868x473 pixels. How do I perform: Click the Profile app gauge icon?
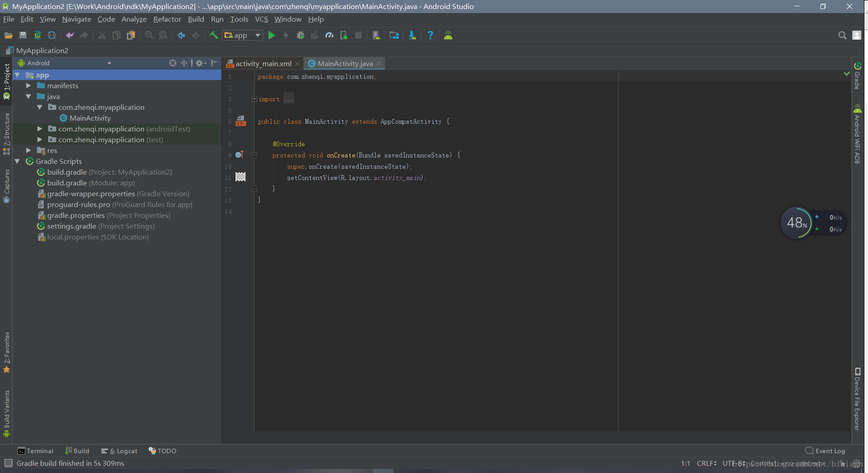coord(329,35)
